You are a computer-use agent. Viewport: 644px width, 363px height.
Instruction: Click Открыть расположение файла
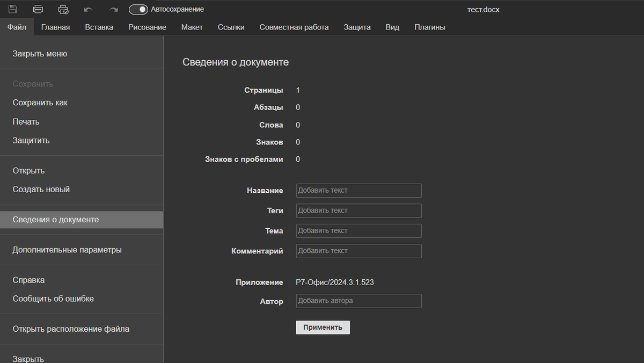82,329
